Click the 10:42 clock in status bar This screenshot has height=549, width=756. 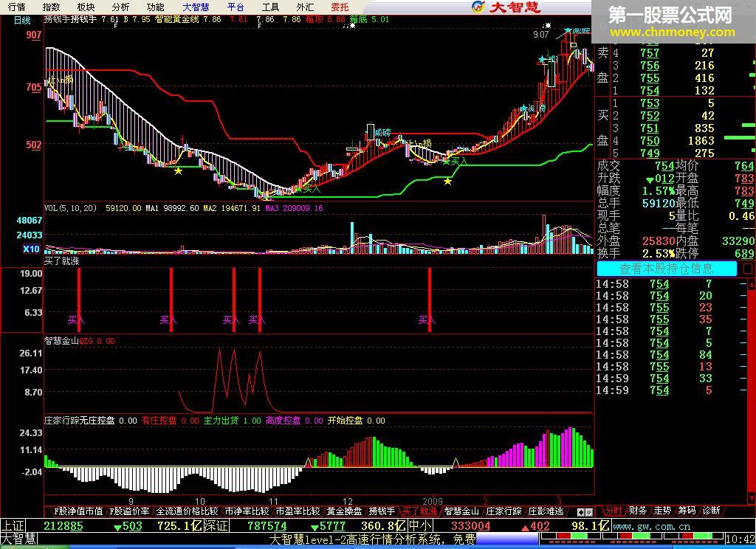[740, 539]
